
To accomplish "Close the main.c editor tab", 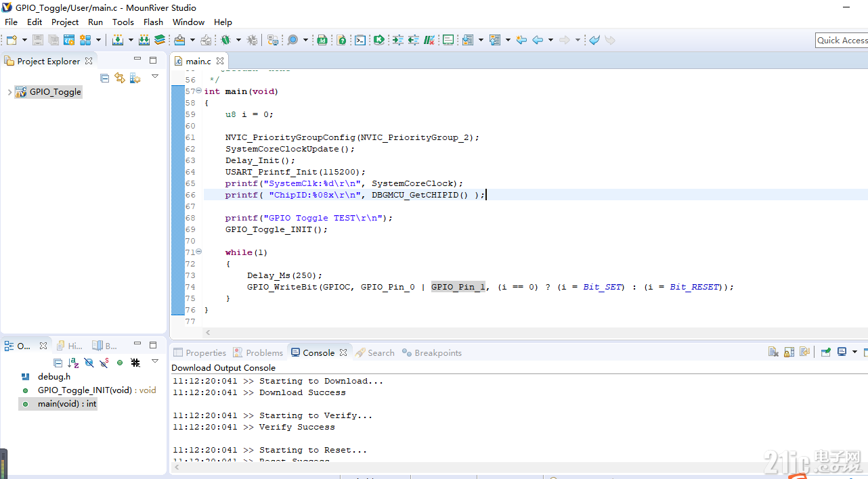I will click(x=220, y=61).
